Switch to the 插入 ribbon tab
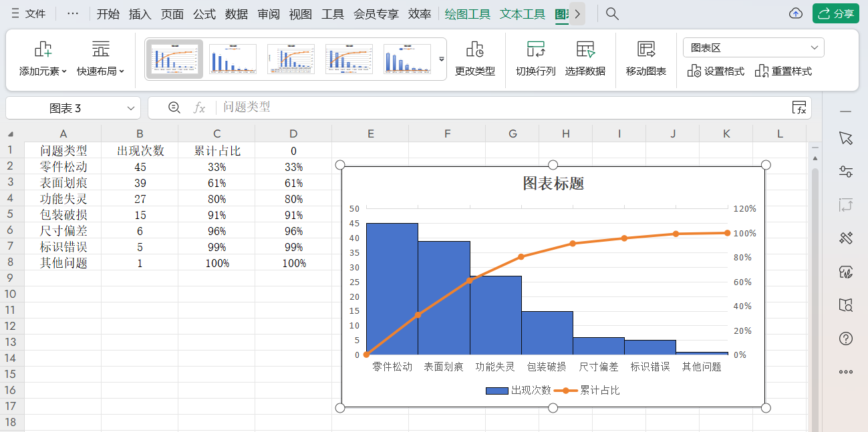868x432 pixels. click(x=139, y=13)
